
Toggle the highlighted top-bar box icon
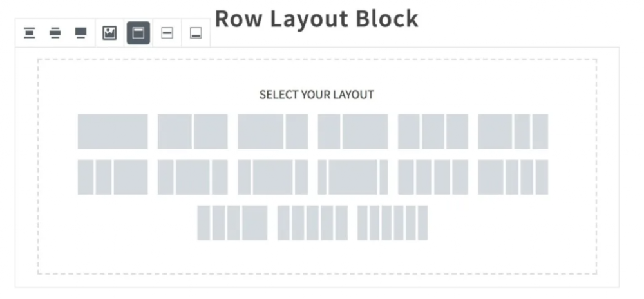click(138, 33)
